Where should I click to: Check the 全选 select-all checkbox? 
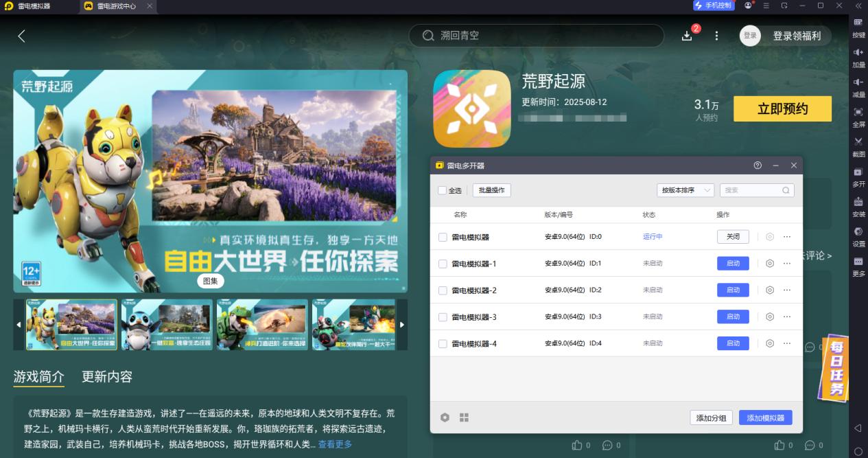pos(443,190)
